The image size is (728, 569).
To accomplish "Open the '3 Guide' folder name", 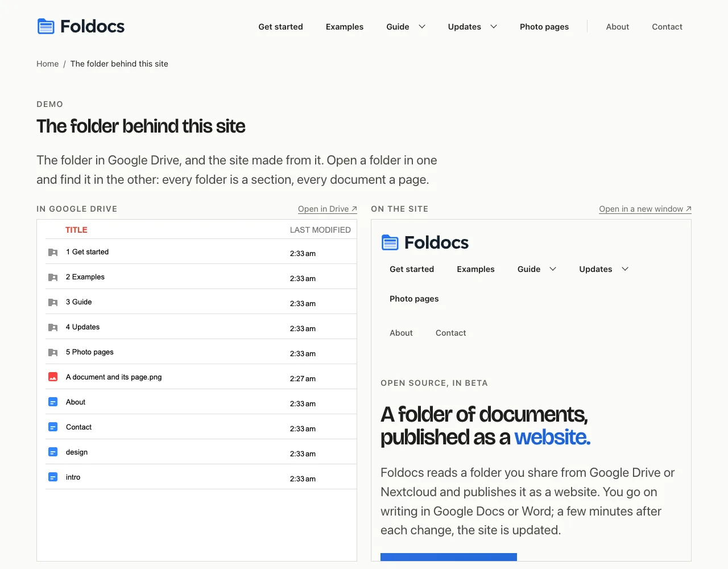I will click(78, 302).
